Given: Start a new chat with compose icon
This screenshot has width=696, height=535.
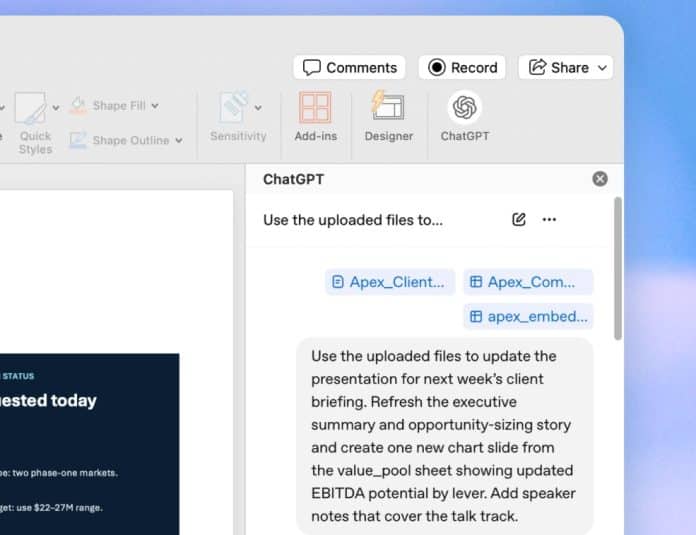Looking at the screenshot, I should 518,219.
